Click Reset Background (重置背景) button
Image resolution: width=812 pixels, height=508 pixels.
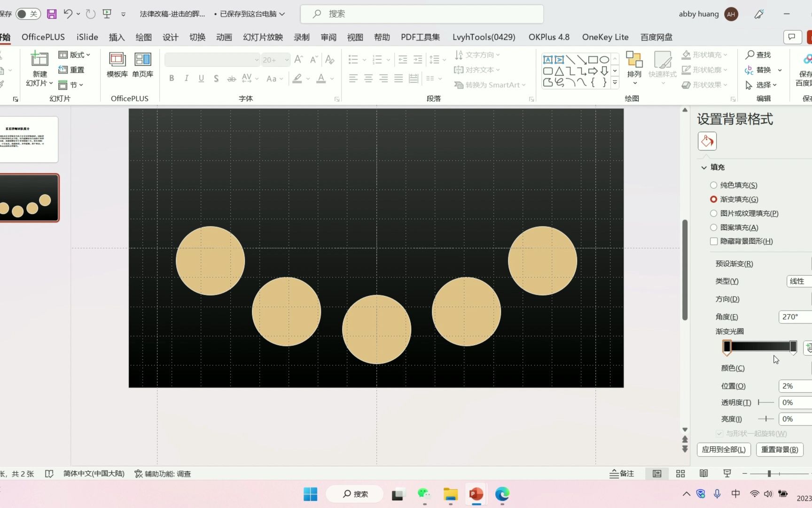[x=780, y=449]
